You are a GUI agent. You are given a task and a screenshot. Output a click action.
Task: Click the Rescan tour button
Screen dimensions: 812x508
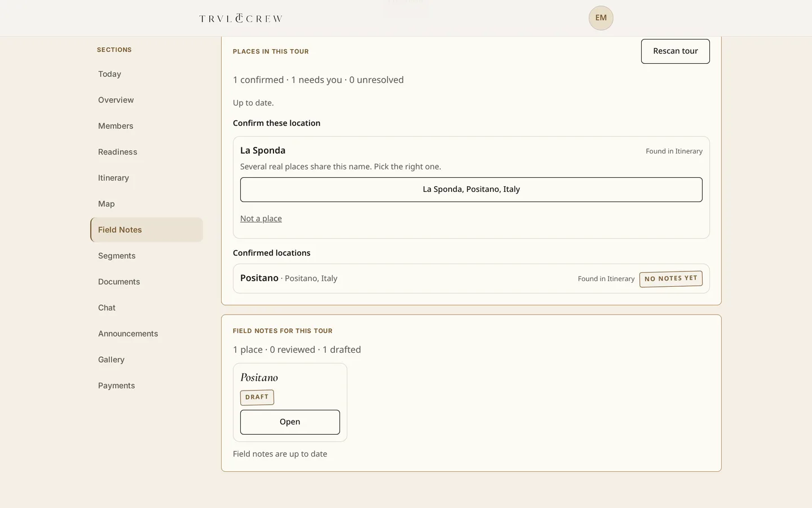pos(675,51)
